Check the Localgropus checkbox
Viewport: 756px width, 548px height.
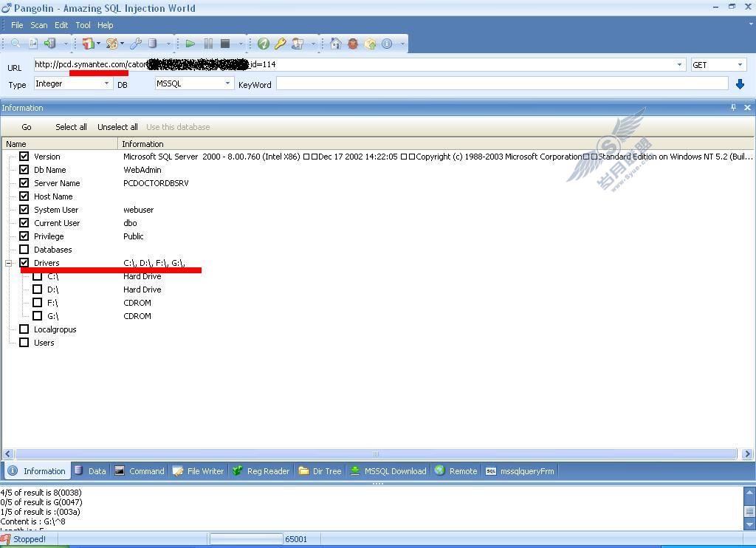[x=24, y=329]
